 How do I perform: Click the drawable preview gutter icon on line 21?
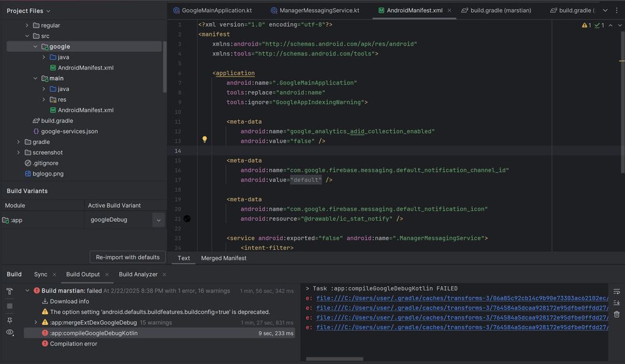187,218
